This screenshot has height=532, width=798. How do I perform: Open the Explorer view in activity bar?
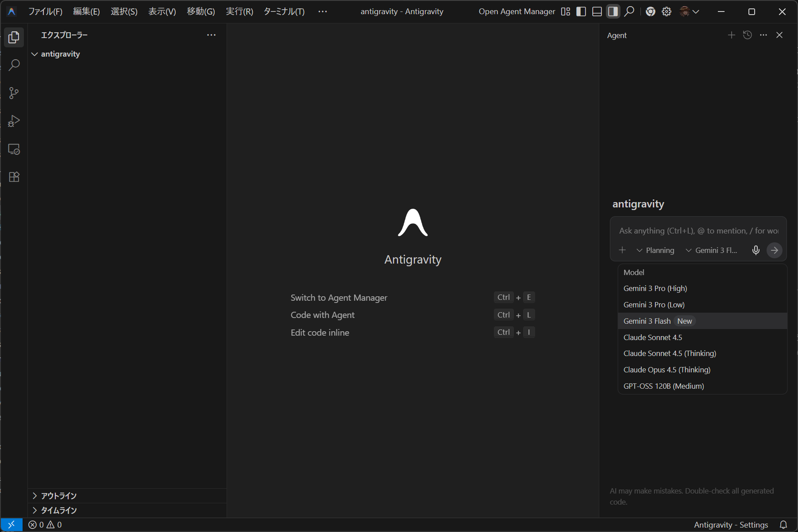(x=14, y=38)
